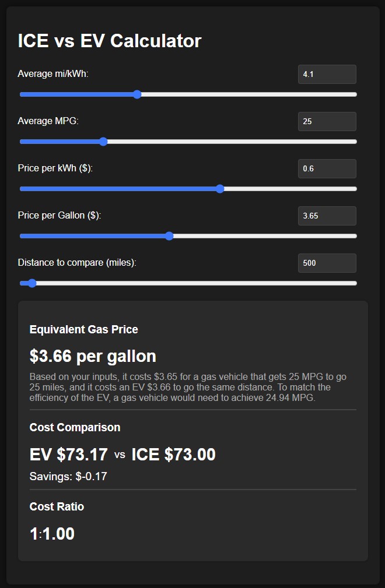The image size is (385, 588).
Task: Click the Cost Comparison heading
Action: (x=75, y=427)
